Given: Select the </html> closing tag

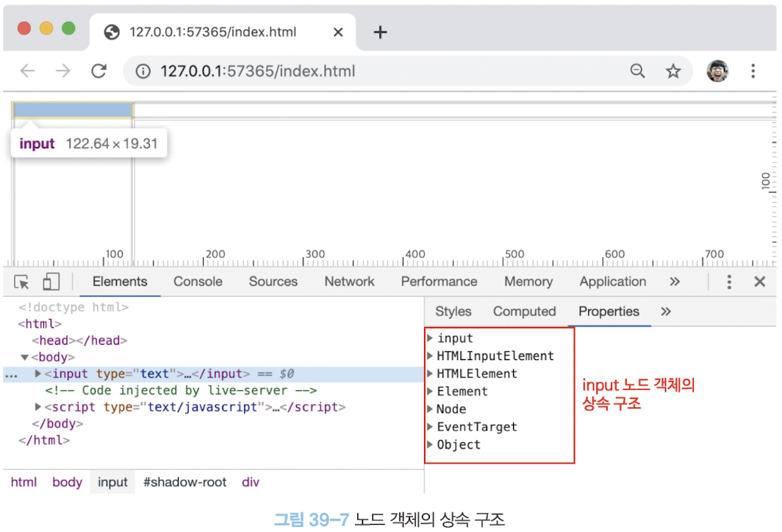Looking at the screenshot, I should coord(44,440).
